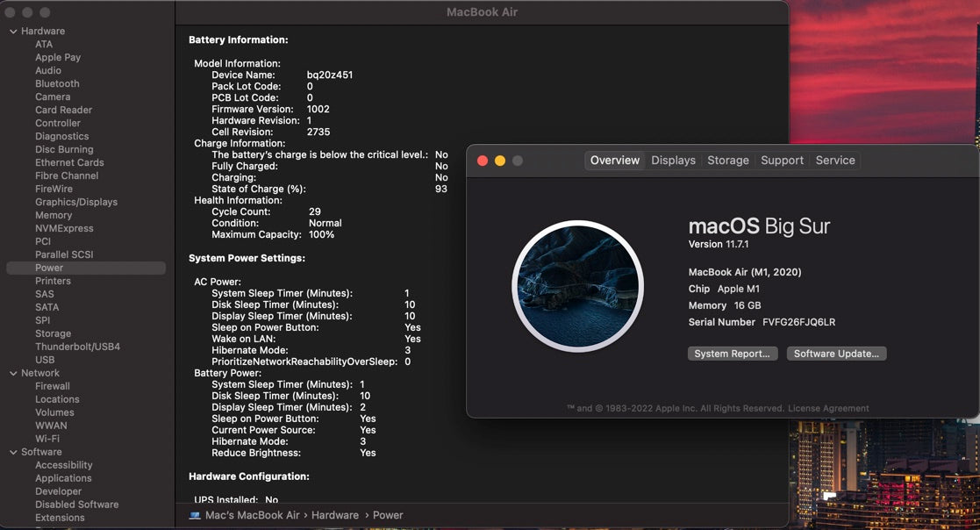Switch to the Displays tab
The image size is (980, 530).
pos(673,161)
